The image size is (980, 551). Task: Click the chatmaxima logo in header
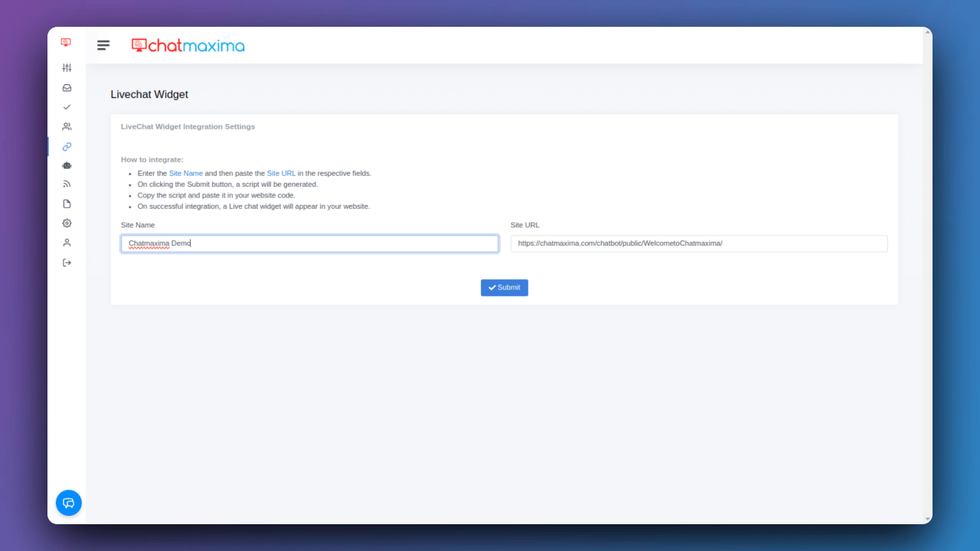188,46
